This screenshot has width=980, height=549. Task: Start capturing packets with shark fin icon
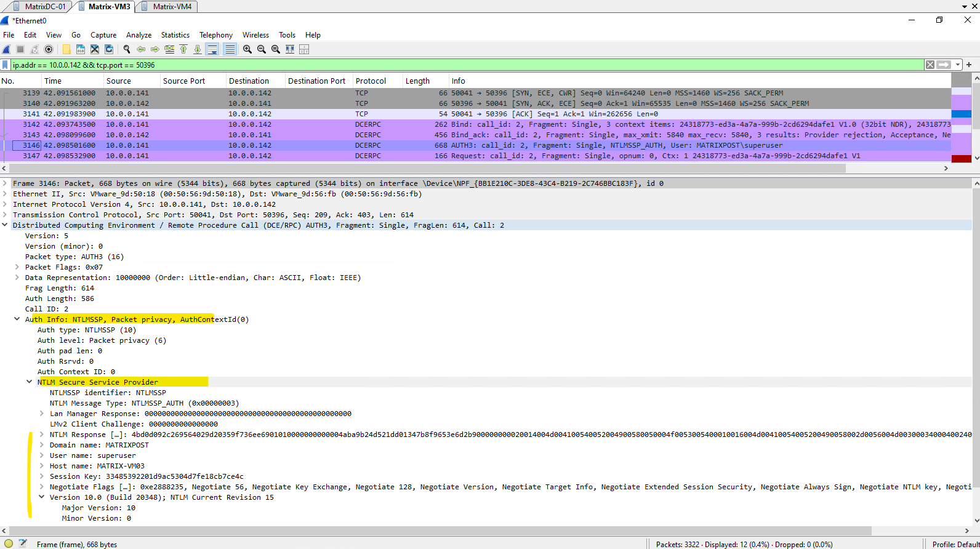pyautogui.click(x=7, y=49)
